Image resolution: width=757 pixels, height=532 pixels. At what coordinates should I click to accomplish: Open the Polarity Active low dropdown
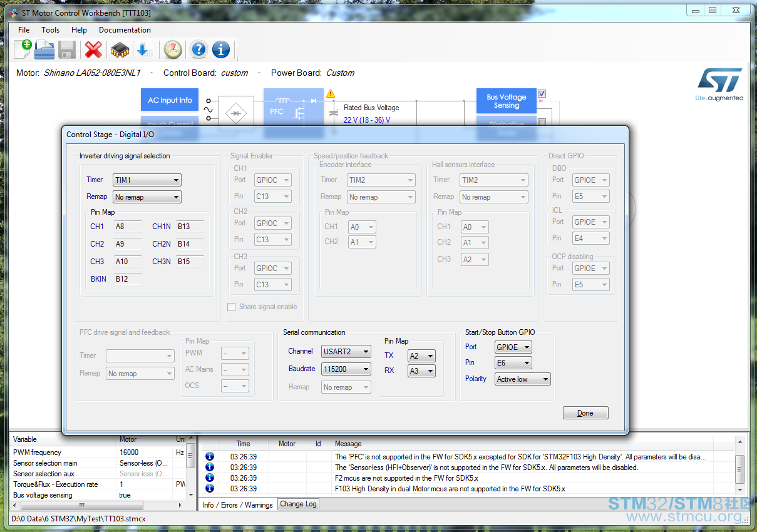coord(523,379)
